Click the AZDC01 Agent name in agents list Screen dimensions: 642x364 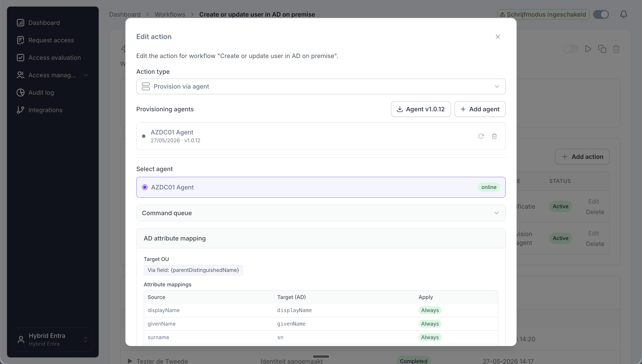(172, 132)
